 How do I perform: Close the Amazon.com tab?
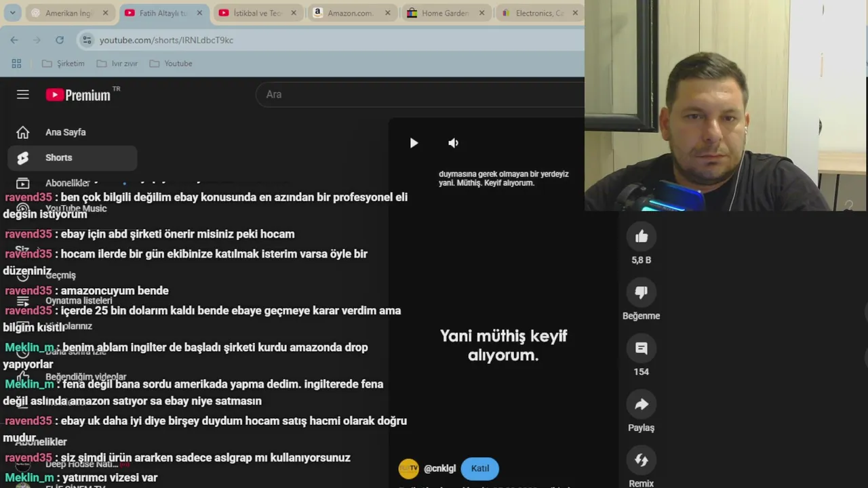tap(388, 13)
